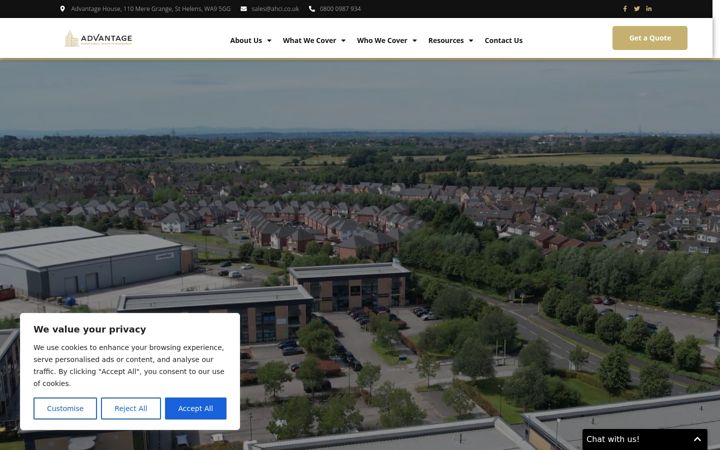Click the Advantage House address text
This screenshot has width=720, height=450.
[151, 9]
